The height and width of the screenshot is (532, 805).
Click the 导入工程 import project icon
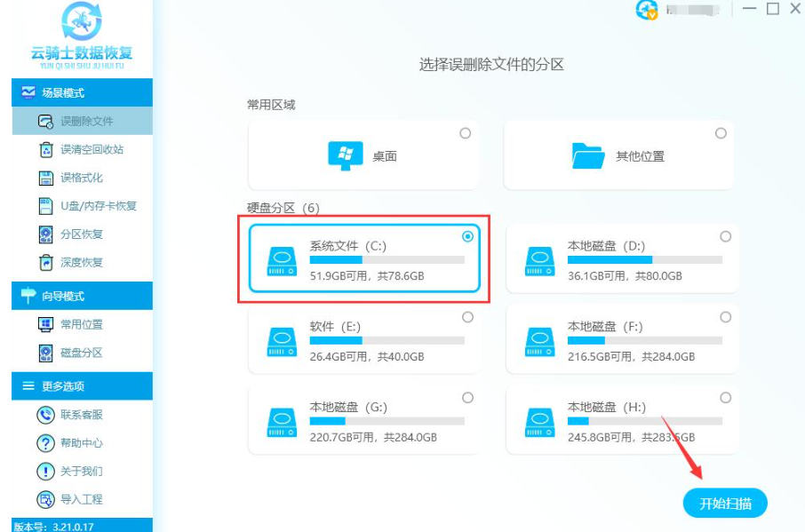pyautogui.click(x=46, y=499)
